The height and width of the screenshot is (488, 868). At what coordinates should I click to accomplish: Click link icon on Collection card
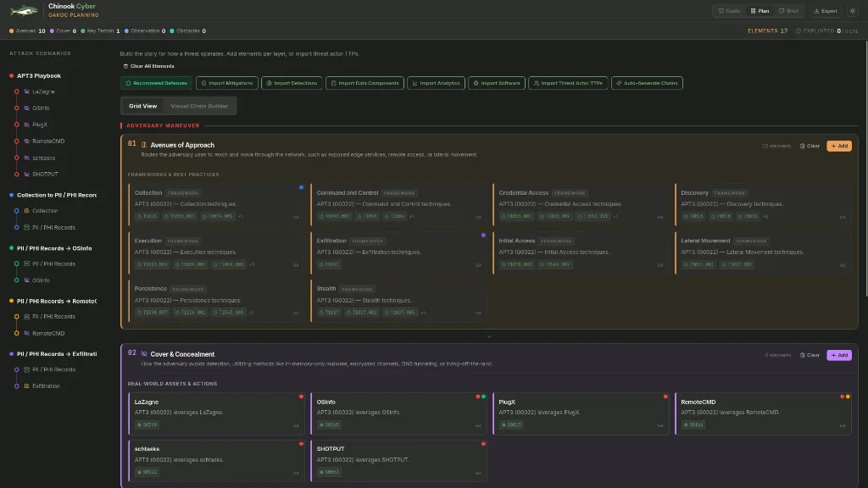tap(296, 217)
